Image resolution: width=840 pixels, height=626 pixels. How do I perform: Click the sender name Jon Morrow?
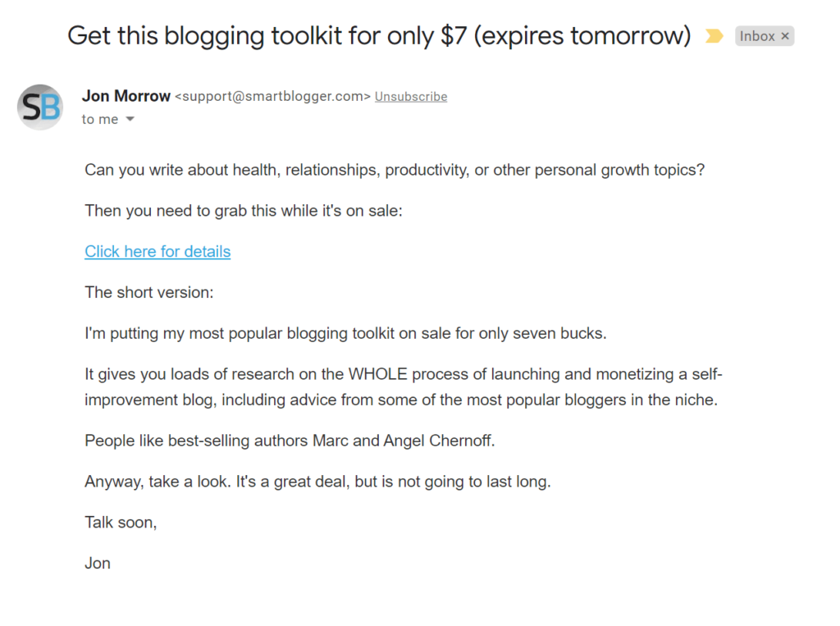click(126, 95)
